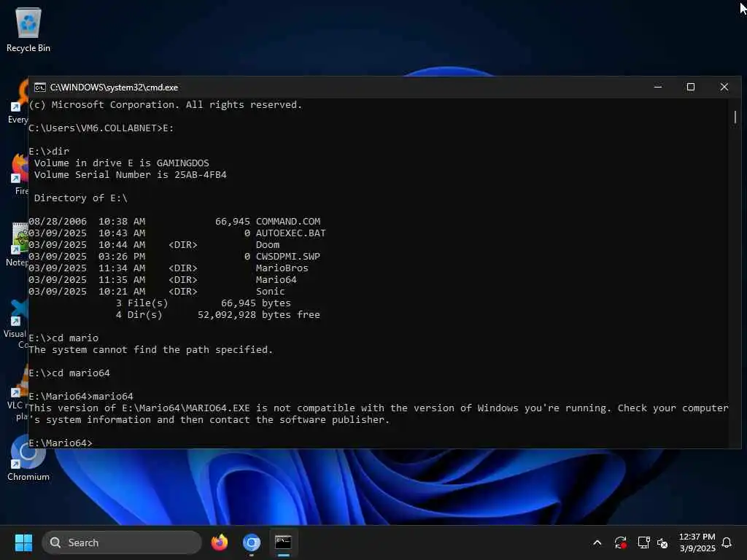747x560 pixels.
Task: Click the Microsoft Corporation copyright line
Action: pos(166,105)
